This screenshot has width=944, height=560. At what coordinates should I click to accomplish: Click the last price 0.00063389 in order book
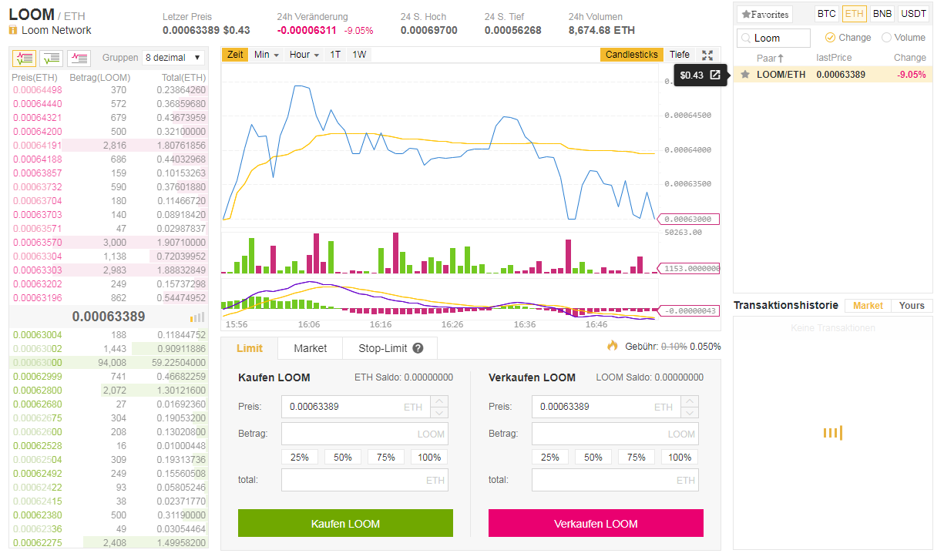click(109, 317)
